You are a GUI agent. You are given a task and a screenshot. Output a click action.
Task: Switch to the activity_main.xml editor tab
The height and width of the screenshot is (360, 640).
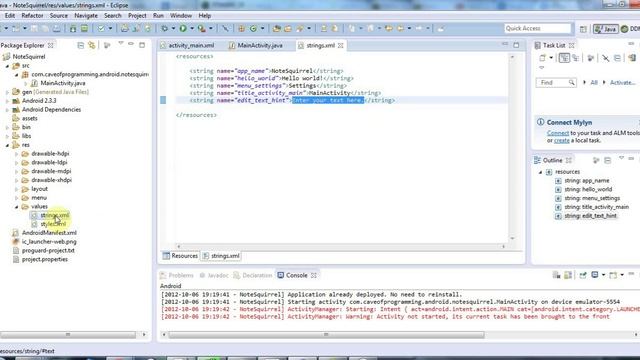click(x=187, y=45)
